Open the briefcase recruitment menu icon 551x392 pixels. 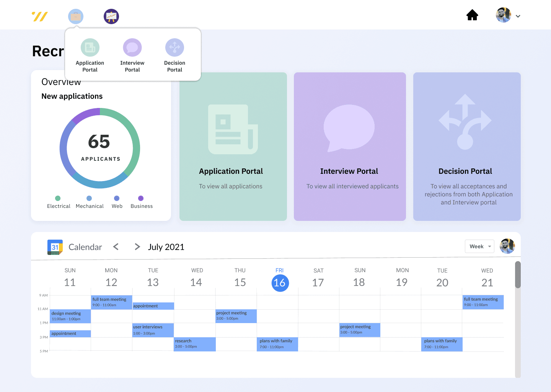(76, 16)
